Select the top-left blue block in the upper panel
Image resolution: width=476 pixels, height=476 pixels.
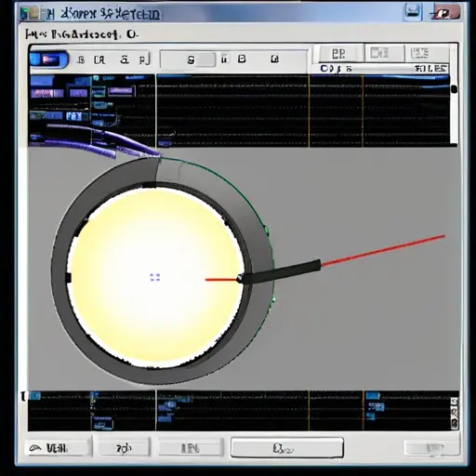pyautogui.click(x=42, y=81)
